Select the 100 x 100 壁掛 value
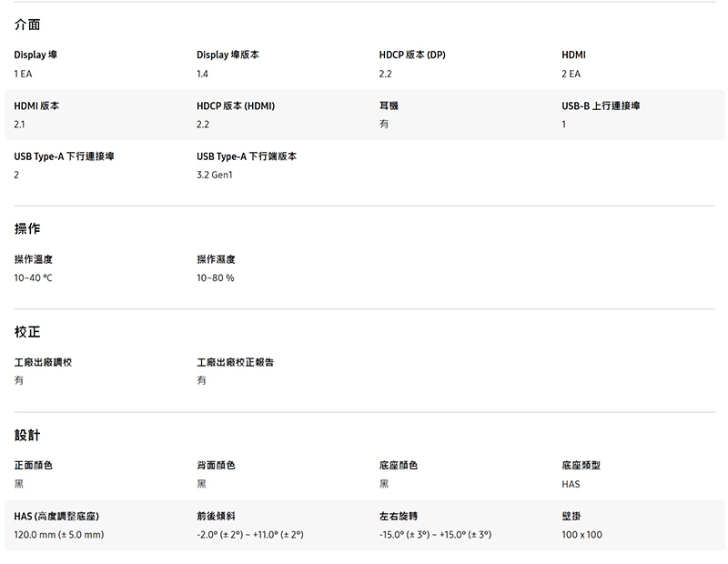 coord(581,535)
